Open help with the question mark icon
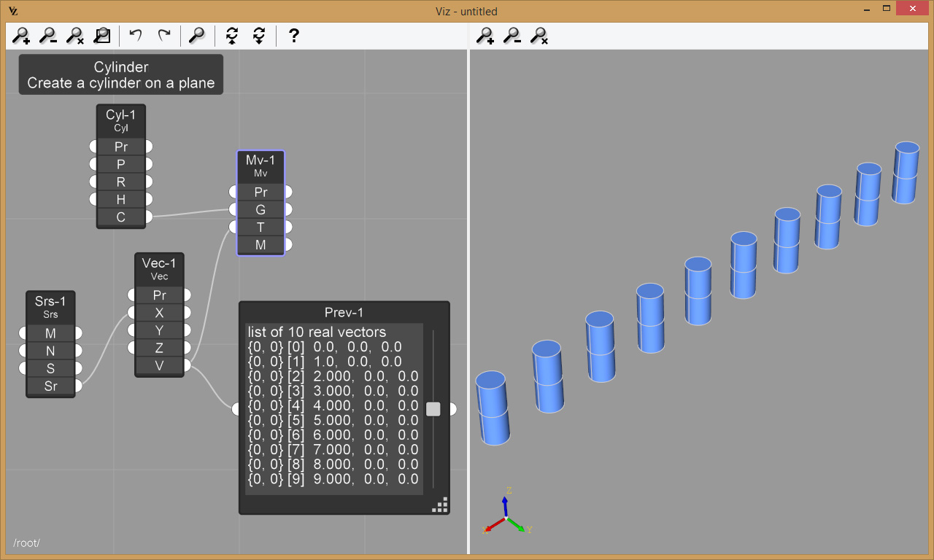Viewport: 934px width, 560px height. 293,36
